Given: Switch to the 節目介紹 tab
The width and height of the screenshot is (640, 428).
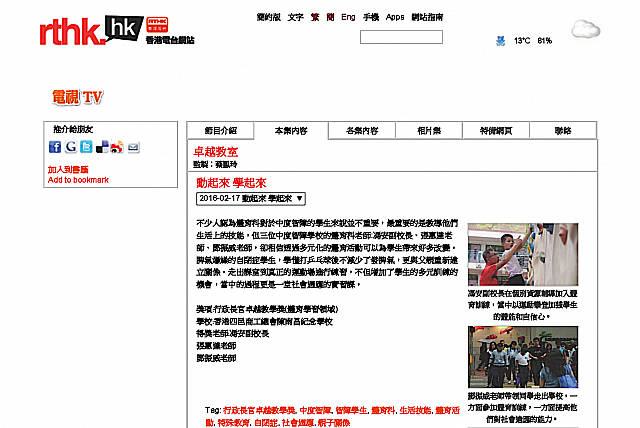Looking at the screenshot, I should pyautogui.click(x=220, y=131).
